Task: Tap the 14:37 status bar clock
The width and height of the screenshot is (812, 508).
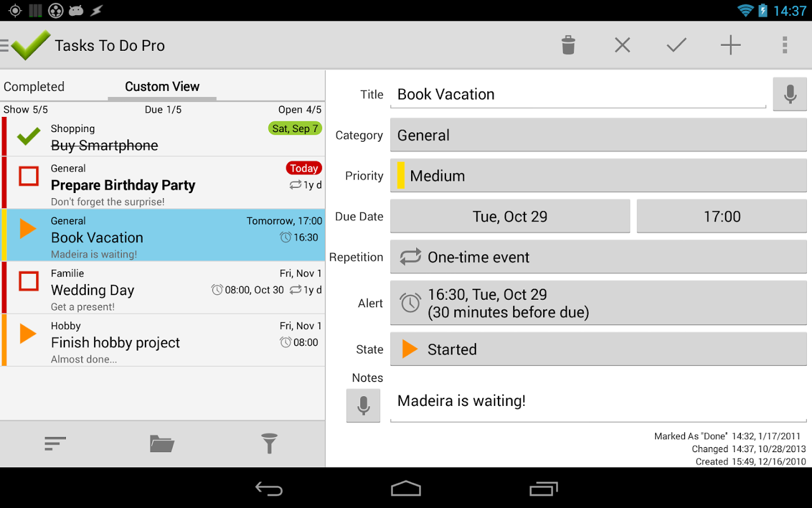Action: point(789,11)
